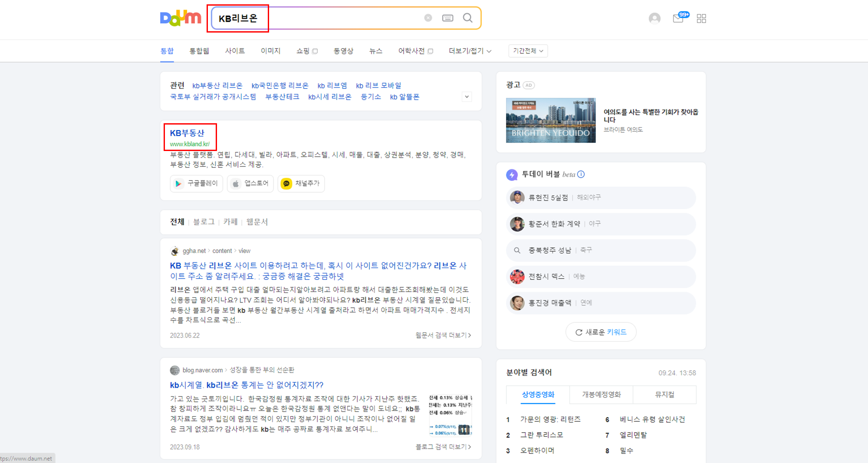
Task: Select the 통합 tab
Action: coord(167,51)
